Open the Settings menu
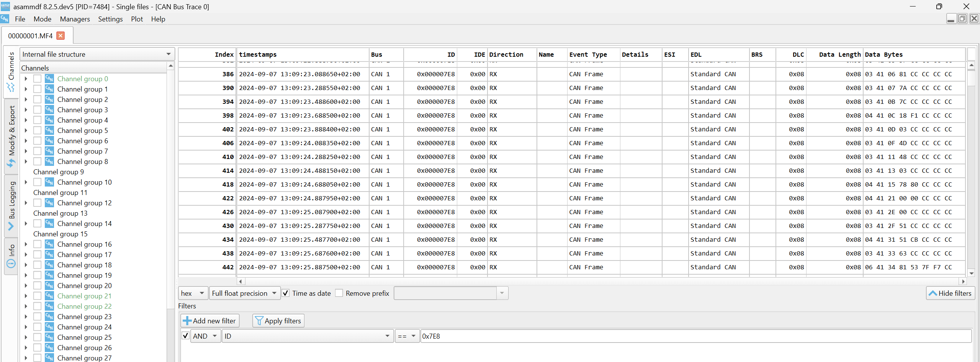980x362 pixels. click(x=110, y=19)
